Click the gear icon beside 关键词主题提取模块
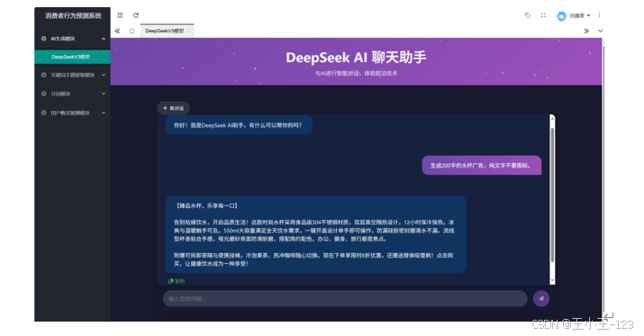Viewport: 644px width, 336px height. point(43,75)
